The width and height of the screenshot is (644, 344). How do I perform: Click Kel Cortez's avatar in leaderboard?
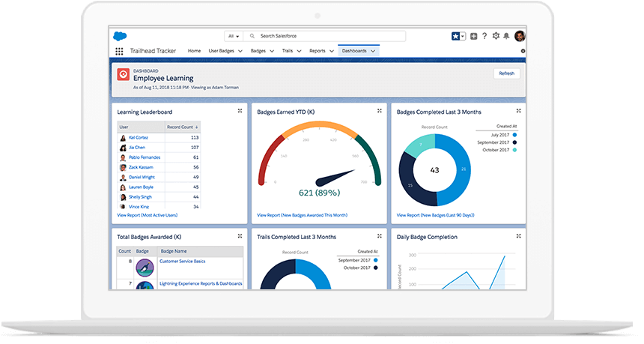pos(123,138)
